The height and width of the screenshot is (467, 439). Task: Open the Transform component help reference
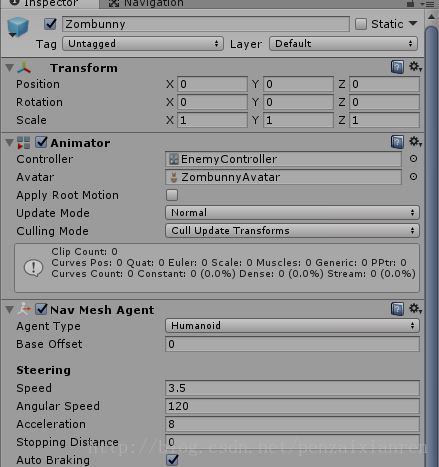[x=397, y=67]
